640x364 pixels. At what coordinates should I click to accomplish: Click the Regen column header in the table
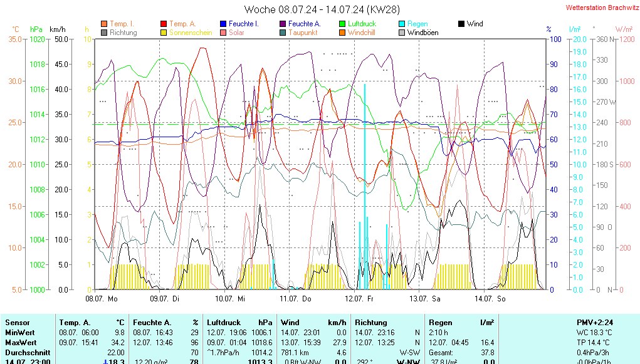click(x=440, y=322)
